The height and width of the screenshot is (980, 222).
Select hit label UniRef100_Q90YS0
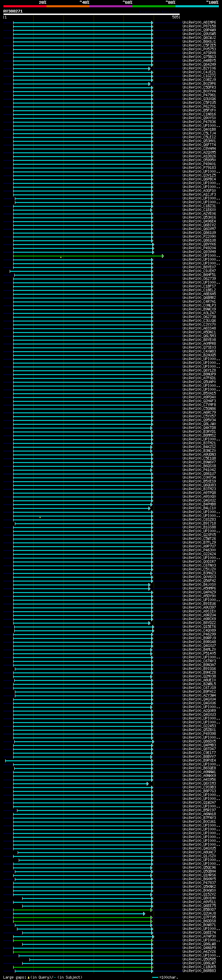(199, 118)
